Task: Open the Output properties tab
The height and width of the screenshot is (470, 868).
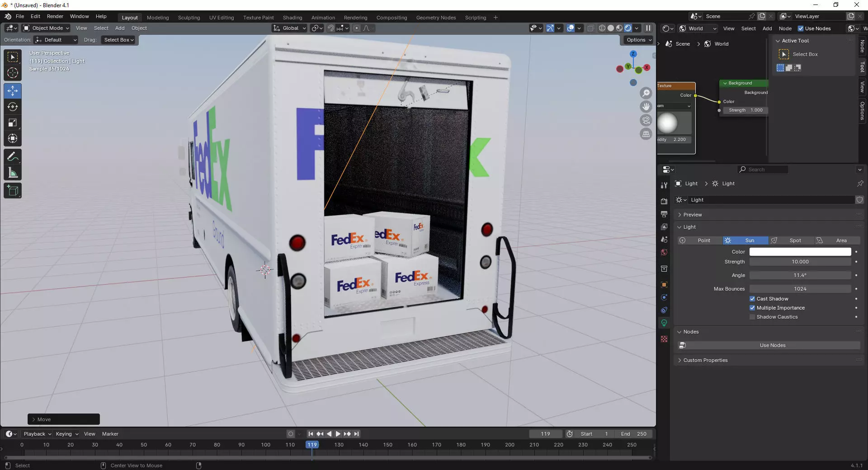Action: tap(664, 214)
